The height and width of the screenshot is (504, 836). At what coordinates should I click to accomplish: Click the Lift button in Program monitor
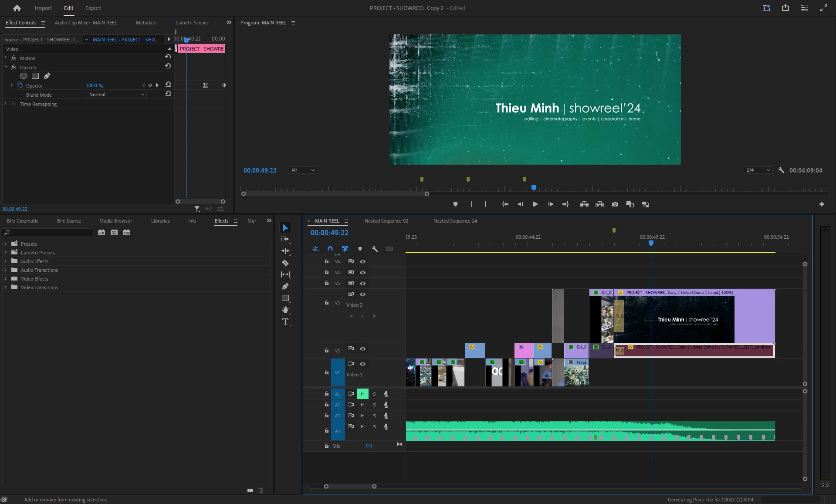pyautogui.click(x=585, y=204)
